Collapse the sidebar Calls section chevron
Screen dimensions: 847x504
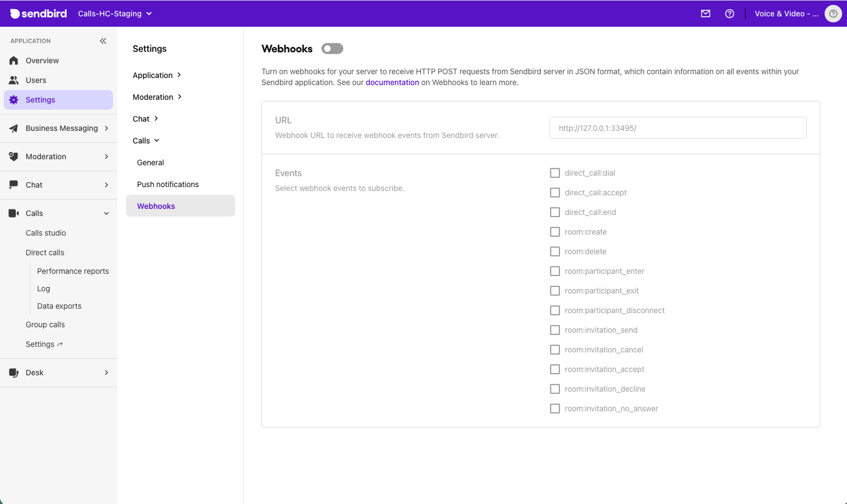[x=106, y=213]
